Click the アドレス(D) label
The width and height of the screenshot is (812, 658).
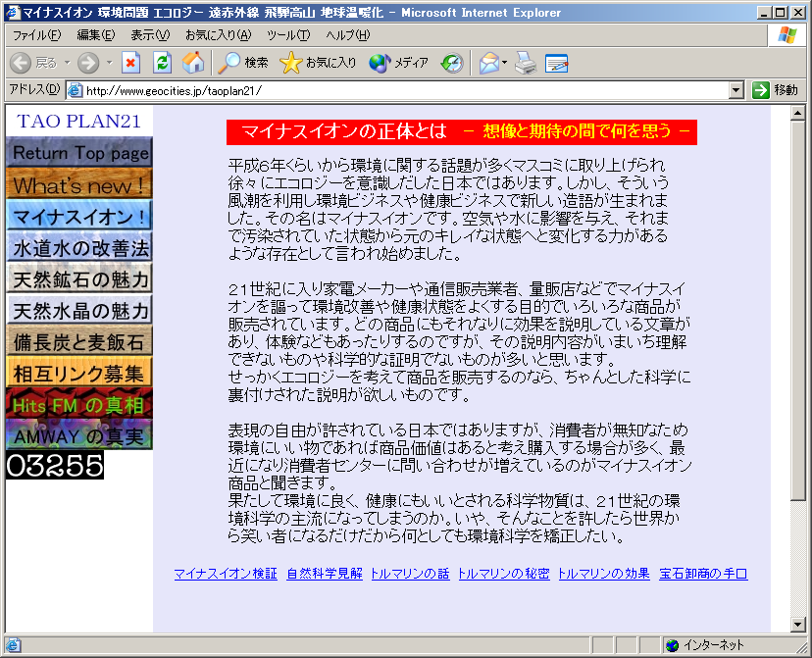click(x=35, y=89)
